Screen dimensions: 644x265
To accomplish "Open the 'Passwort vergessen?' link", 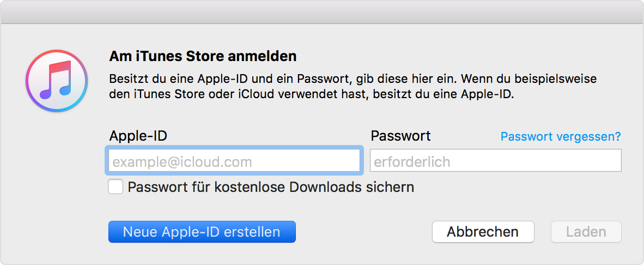I will click(x=561, y=136).
